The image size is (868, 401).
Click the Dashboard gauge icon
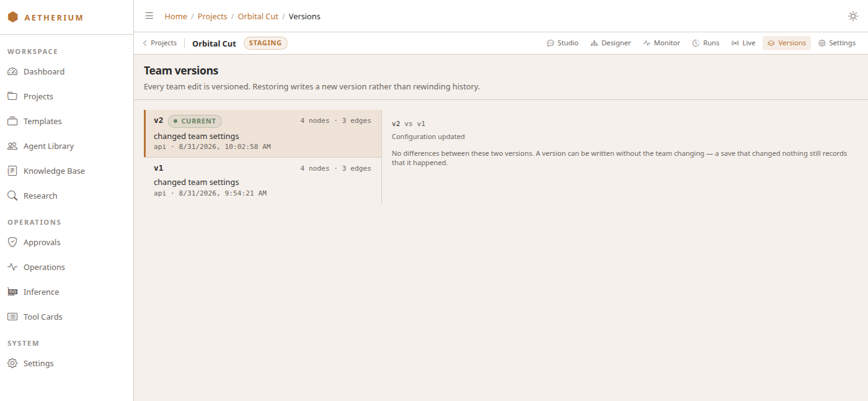[x=12, y=71]
